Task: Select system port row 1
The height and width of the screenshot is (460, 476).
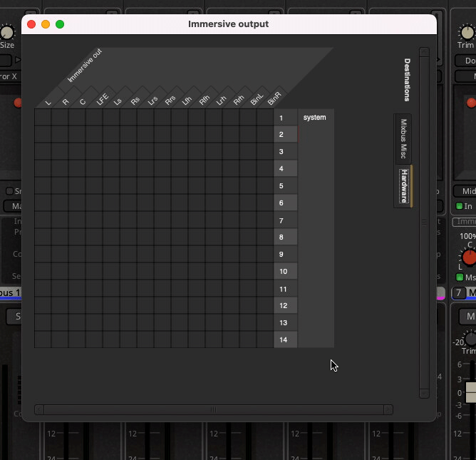Action: pos(285,118)
